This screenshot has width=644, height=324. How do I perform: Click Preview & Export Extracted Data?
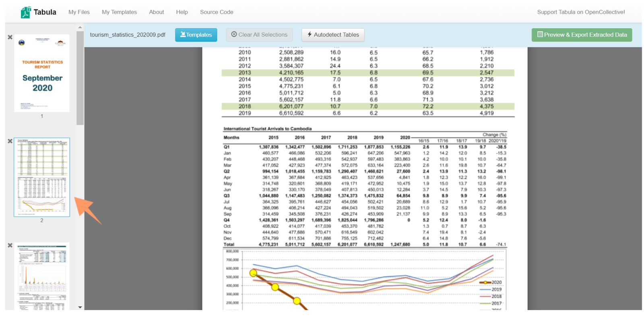[582, 35]
